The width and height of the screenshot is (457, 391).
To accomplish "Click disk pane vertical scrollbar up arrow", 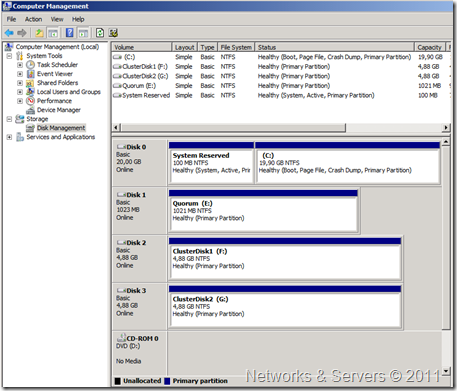I will [x=446, y=142].
